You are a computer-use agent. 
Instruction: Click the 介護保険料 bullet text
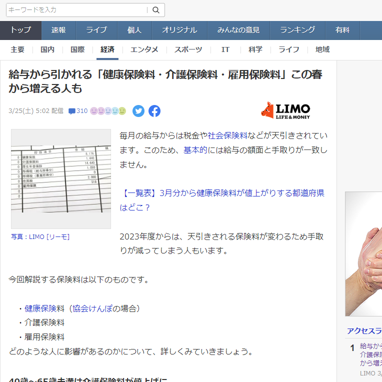(x=44, y=323)
